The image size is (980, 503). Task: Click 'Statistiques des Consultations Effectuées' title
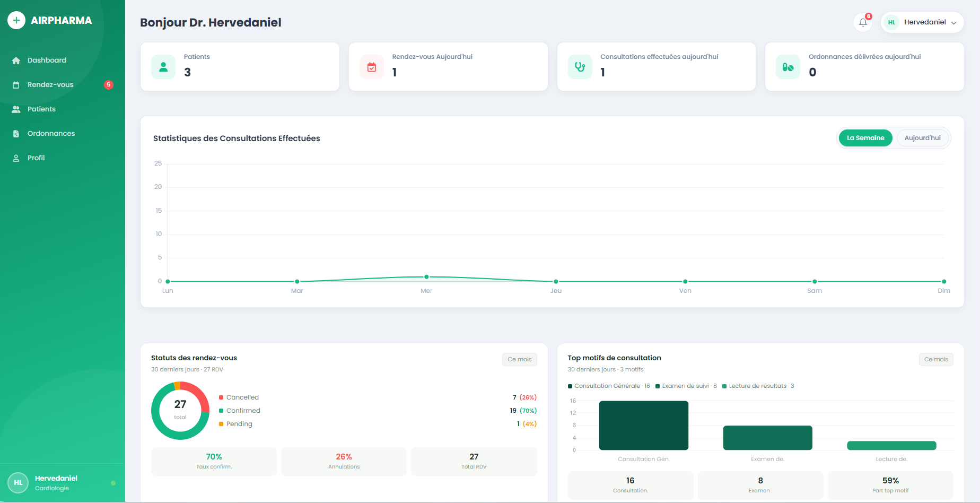pos(237,138)
